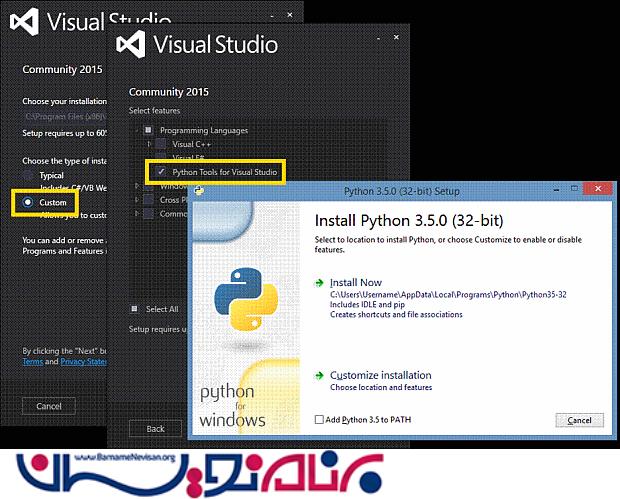Open the Terms link
This screenshot has height=499, width=620.
[x=33, y=361]
